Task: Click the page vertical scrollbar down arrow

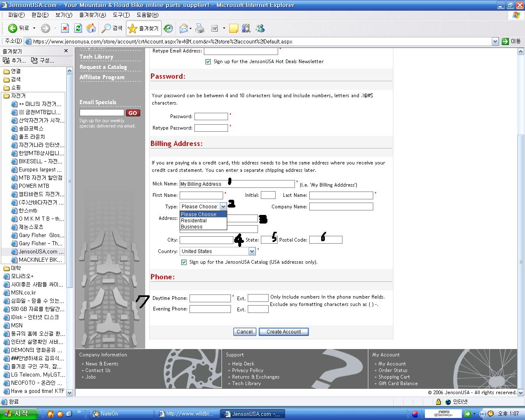Action: [x=521, y=392]
